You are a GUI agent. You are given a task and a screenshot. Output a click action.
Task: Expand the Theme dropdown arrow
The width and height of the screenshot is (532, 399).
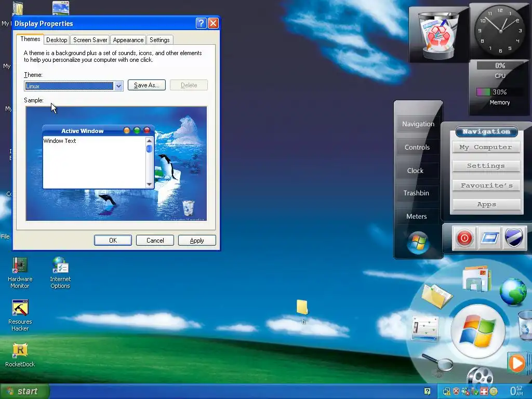click(x=118, y=86)
